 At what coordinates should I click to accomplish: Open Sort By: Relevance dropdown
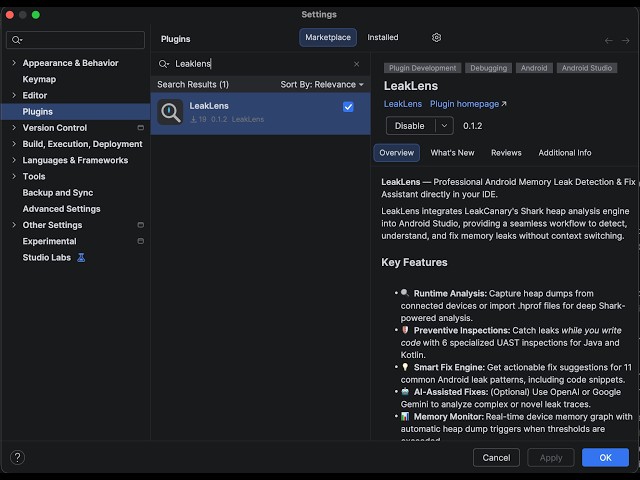[322, 84]
